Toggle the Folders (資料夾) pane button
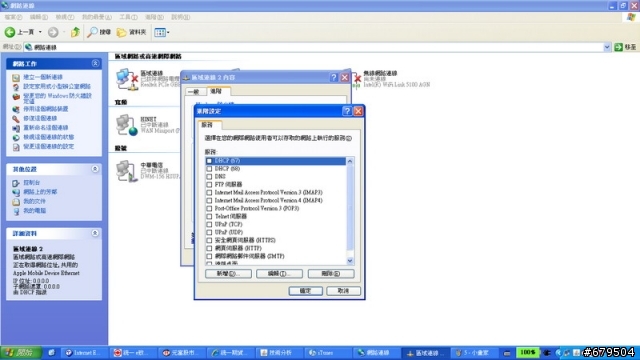 (131, 32)
